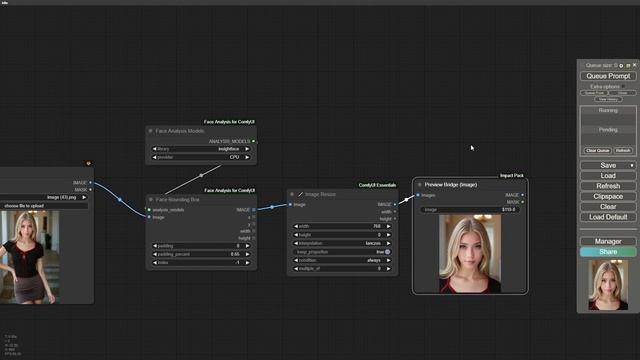Open the interpolation lanczos combo
The width and height of the screenshot is (640, 360).
click(342, 243)
